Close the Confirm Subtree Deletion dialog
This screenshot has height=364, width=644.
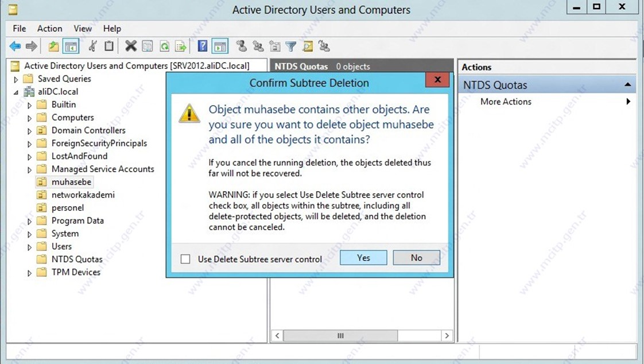437,80
